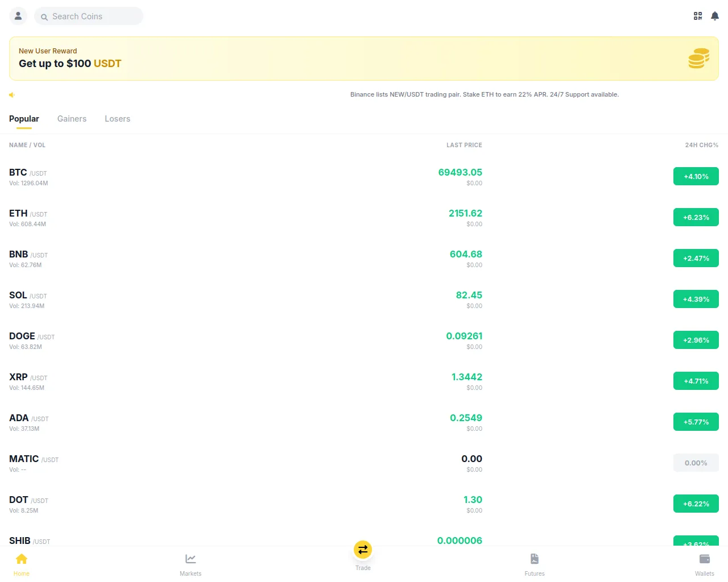The width and height of the screenshot is (728, 582).
Task: Click the XRP +4.71% change button
Action: click(x=696, y=381)
